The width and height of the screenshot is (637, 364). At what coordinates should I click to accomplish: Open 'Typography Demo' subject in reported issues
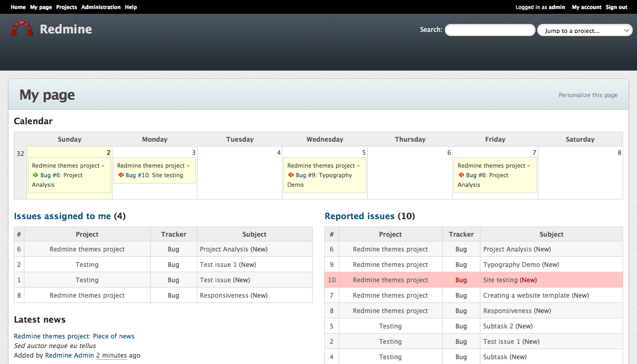(511, 264)
